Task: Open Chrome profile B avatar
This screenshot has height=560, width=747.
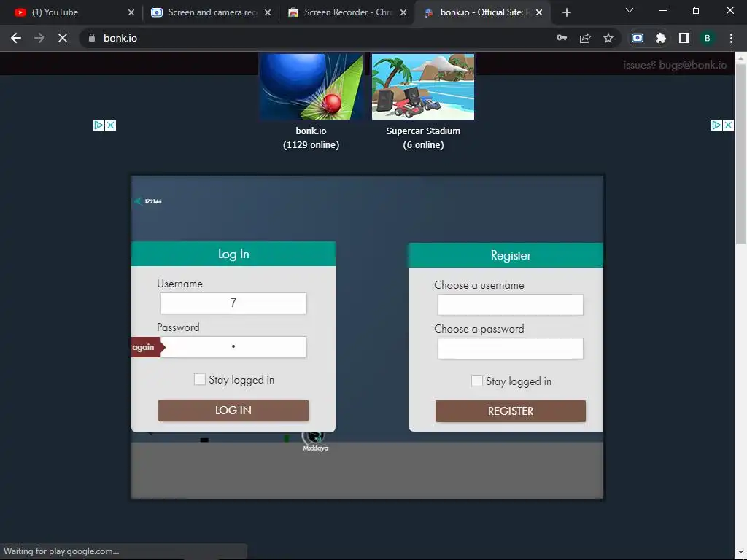Action: coord(708,38)
